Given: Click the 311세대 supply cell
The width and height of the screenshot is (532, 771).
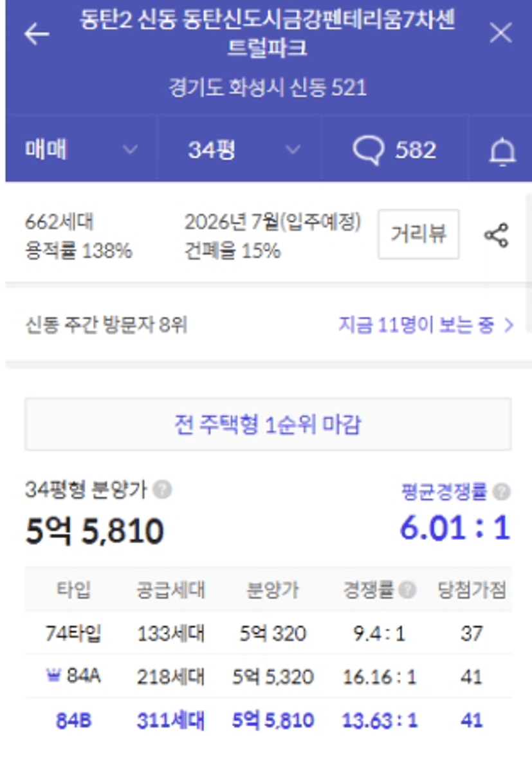Looking at the screenshot, I should 170,721.
